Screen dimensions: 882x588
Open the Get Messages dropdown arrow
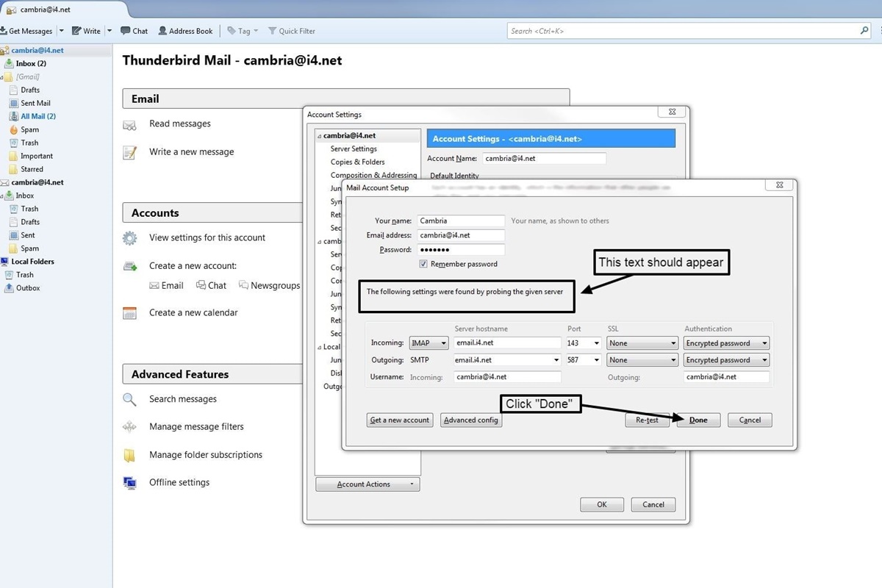(61, 31)
